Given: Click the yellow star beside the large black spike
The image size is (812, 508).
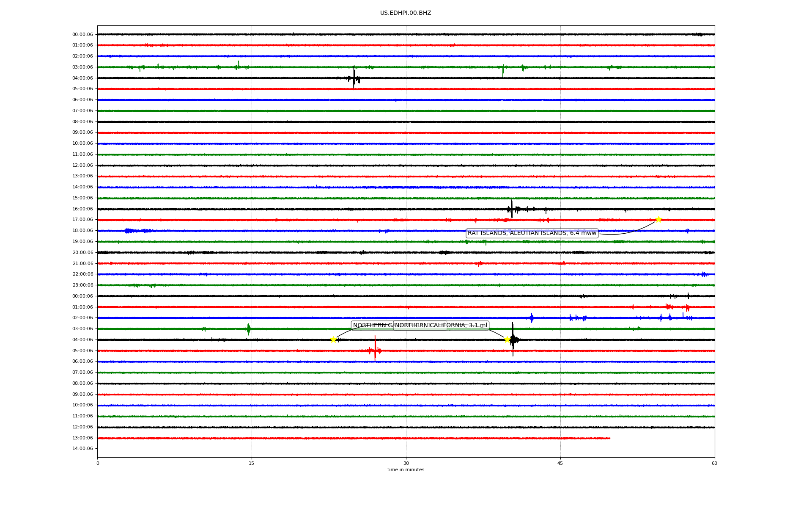Looking at the screenshot, I should (507, 340).
